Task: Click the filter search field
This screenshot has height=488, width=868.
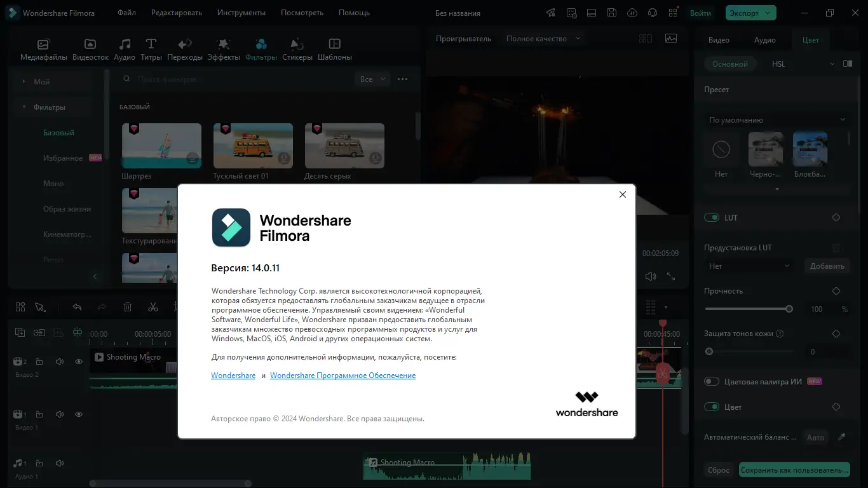Action: click(x=235, y=79)
